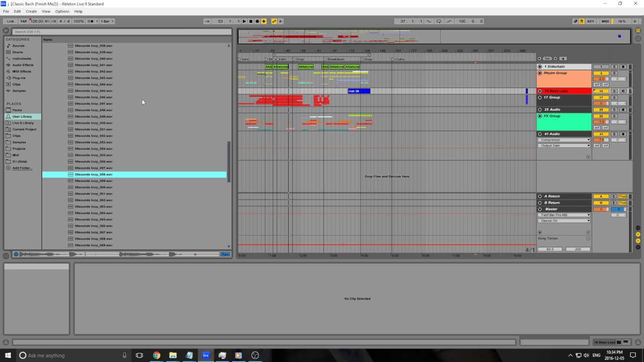Viewport: 644px width, 362px height.
Task: Open the metronome settings dropdown arrow
Action: point(97,21)
